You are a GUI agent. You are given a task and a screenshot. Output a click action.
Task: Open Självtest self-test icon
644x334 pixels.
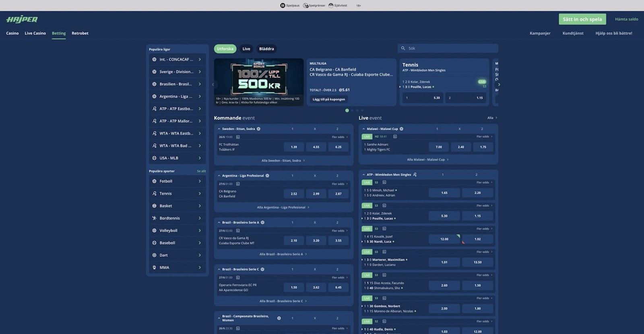click(x=331, y=6)
